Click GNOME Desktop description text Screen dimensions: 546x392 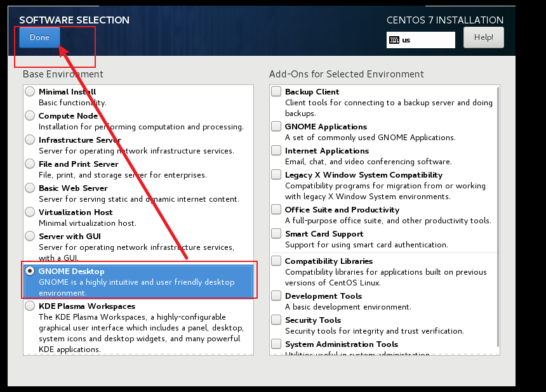pyautogui.click(x=136, y=287)
